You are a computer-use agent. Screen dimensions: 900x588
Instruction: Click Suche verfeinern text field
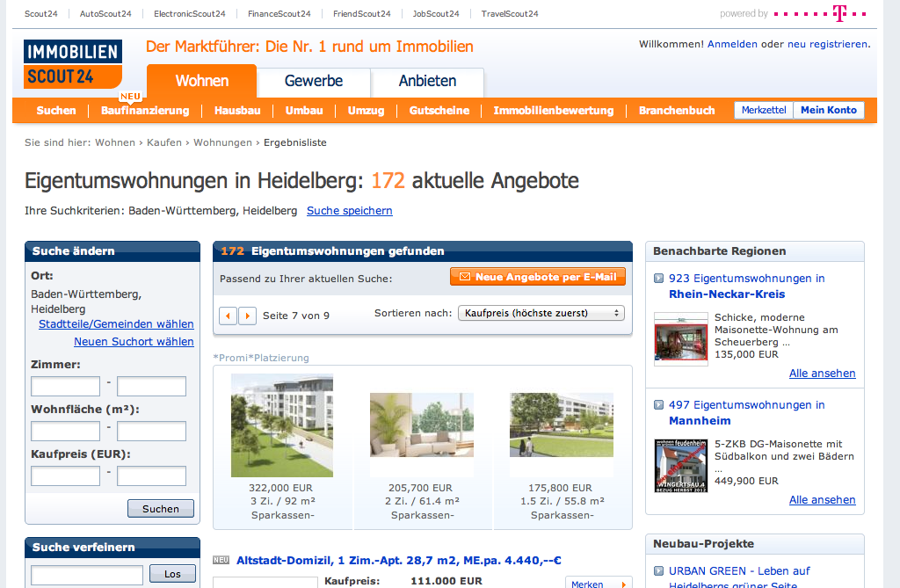87,575
